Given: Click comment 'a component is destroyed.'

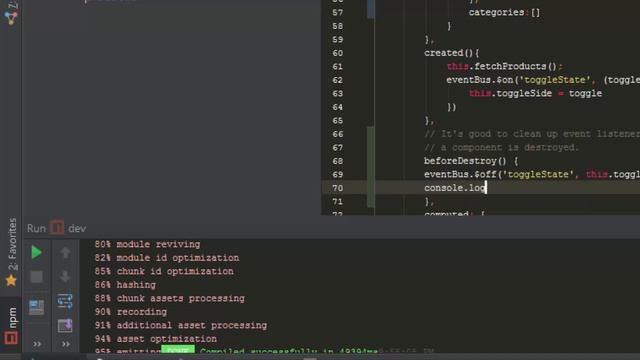Looking at the screenshot, I should coord(502,147).
